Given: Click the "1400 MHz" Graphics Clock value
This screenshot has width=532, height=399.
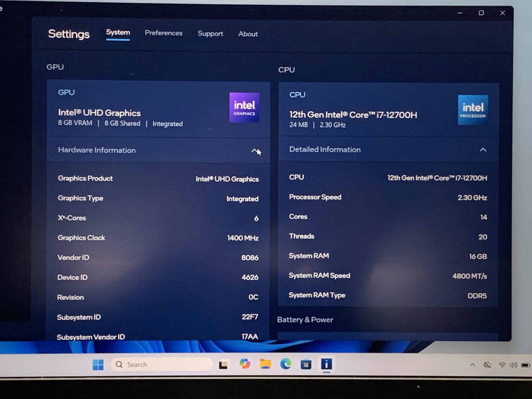Looking at the screenshot, I should [243, 238].
